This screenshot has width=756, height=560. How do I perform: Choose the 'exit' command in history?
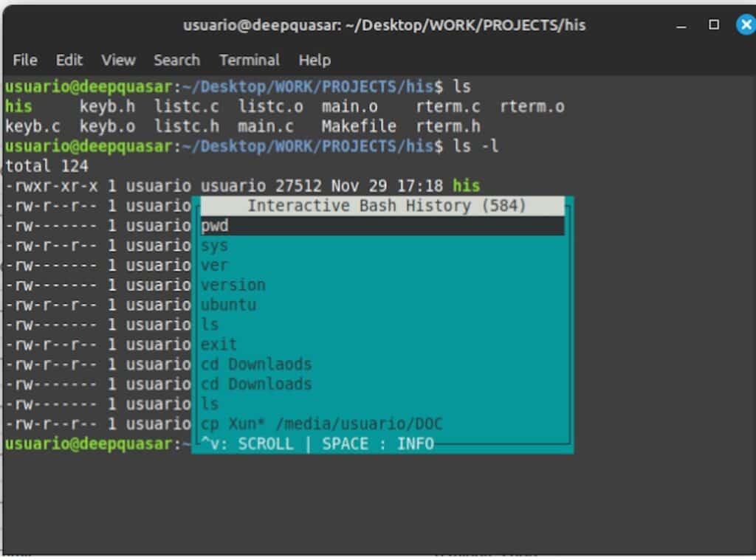[x=219, y=345]
